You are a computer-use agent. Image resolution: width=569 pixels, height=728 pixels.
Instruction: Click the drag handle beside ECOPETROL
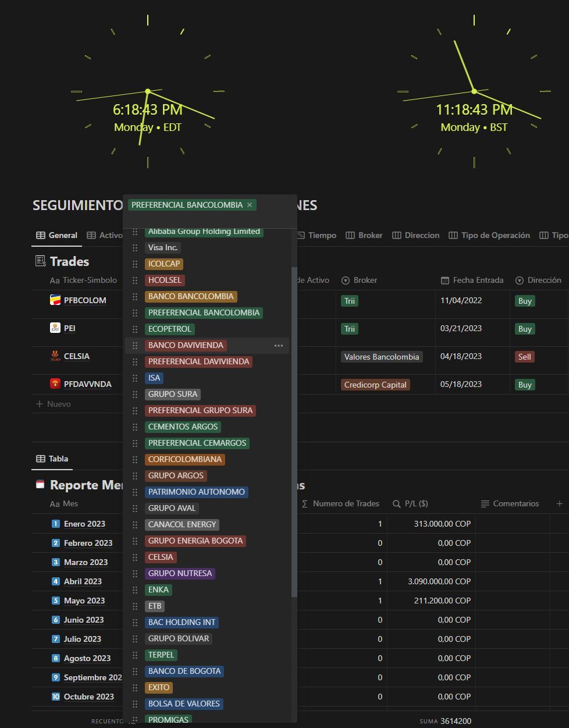click(x=135, y=329)
